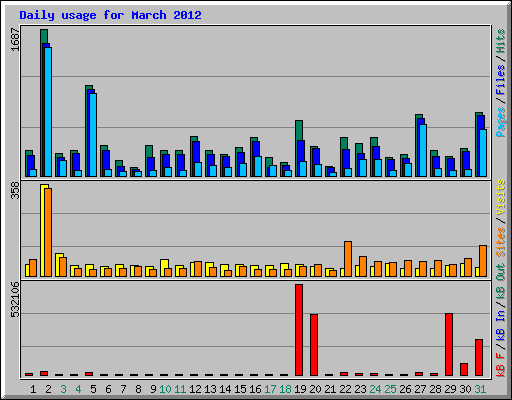Click the yellow visits bar for day 3
The height and width of the screenshot is (400, 512).
pos(58,265)
